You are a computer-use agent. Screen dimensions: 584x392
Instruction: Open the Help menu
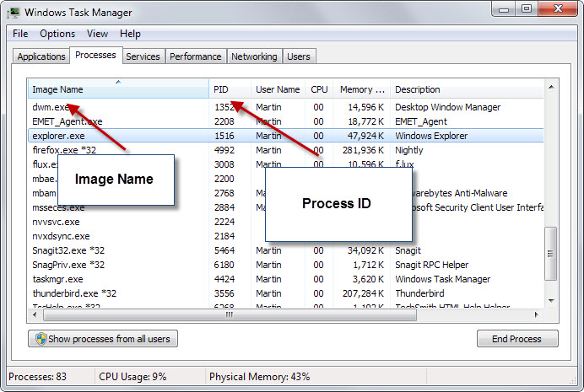(x=130, y=34)
